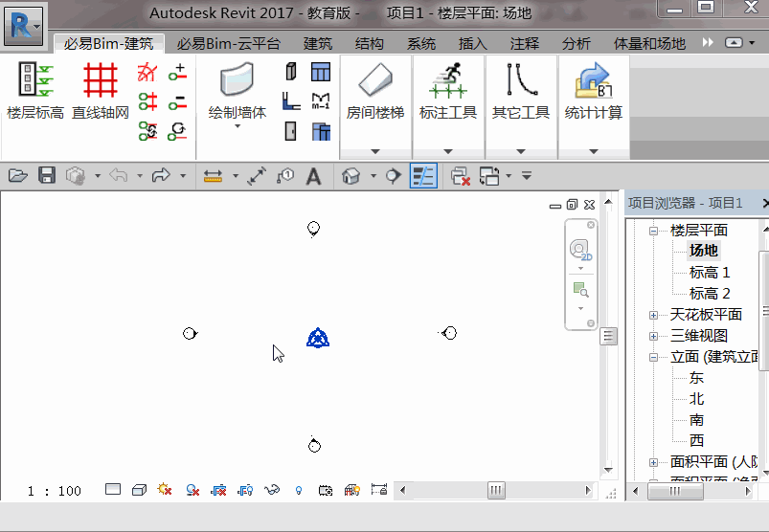Switch to the 建筑 ribbon tab

(318, 44)
